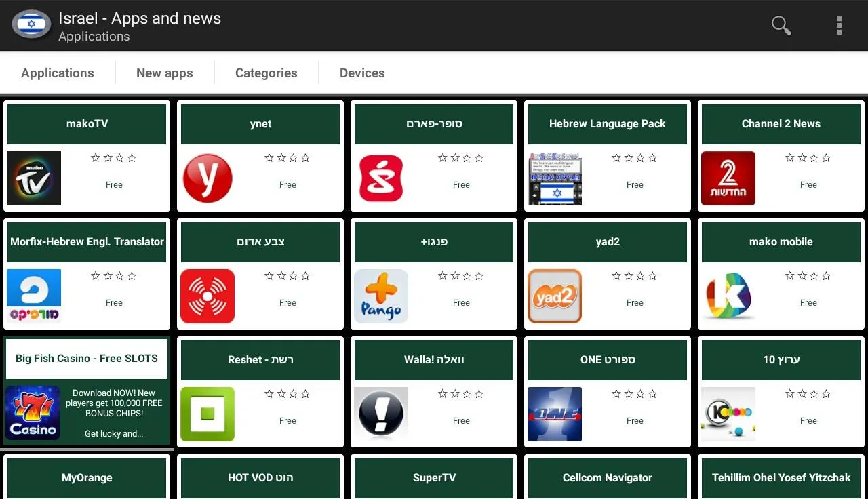Open the makoTV app icon

click(x=34, y=178)
